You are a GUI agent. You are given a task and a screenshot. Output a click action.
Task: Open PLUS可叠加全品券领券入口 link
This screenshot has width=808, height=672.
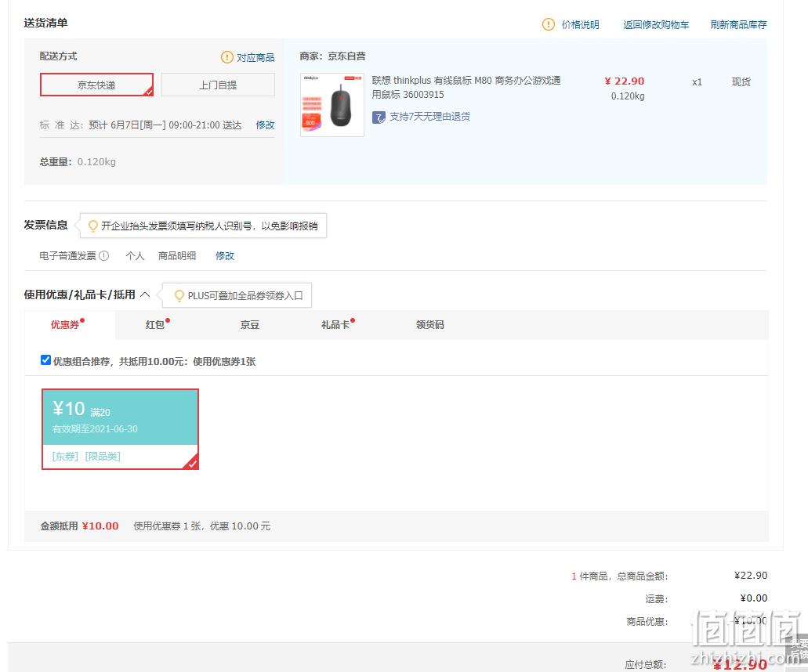(245, 295)
